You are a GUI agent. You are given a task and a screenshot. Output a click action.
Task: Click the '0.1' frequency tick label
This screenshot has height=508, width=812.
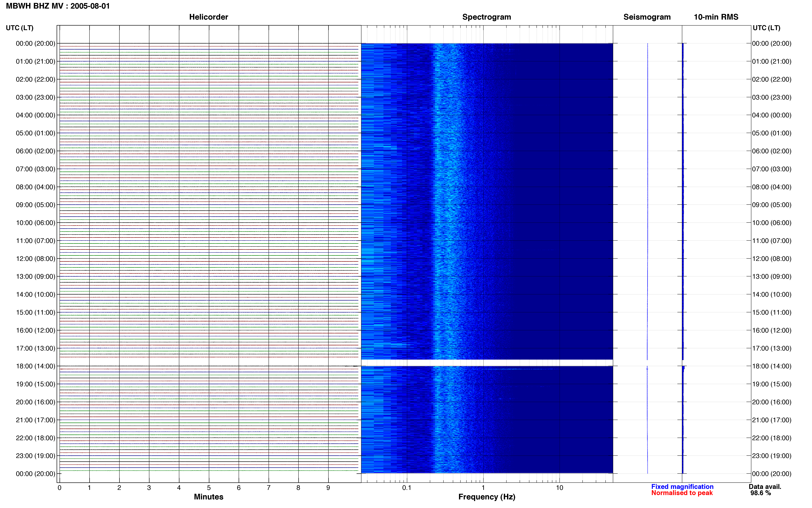pos(407,487)
